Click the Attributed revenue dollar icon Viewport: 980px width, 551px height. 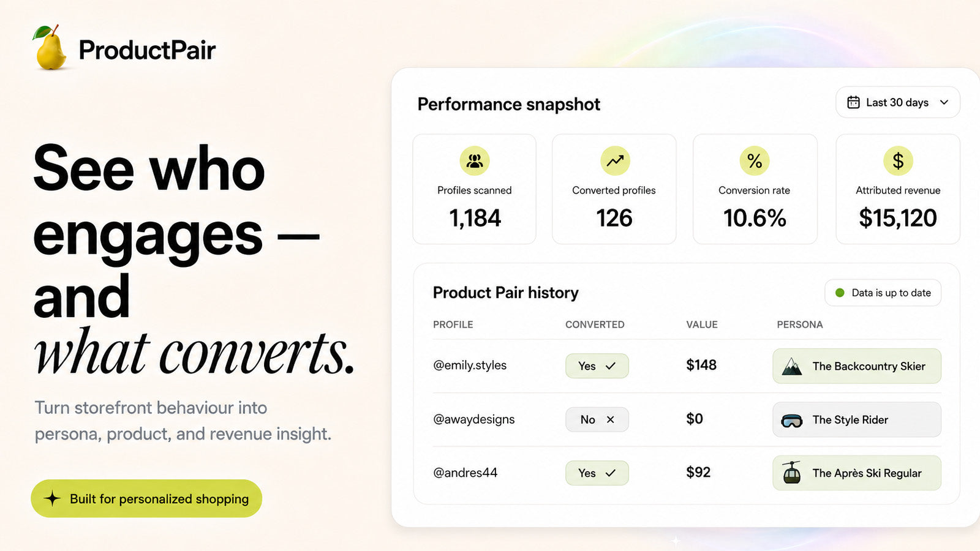[898, 161]
